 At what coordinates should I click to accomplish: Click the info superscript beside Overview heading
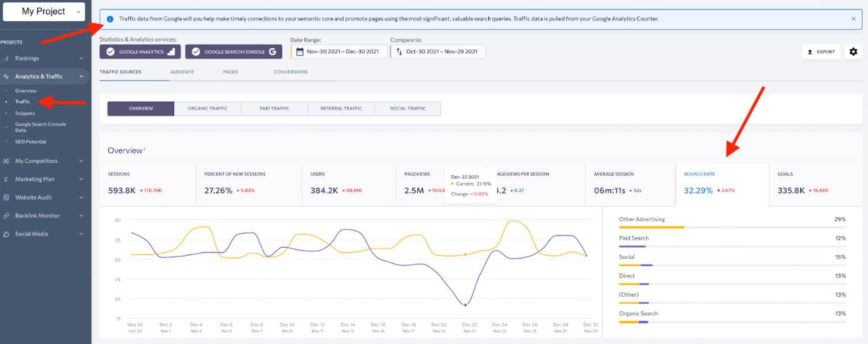144,149
